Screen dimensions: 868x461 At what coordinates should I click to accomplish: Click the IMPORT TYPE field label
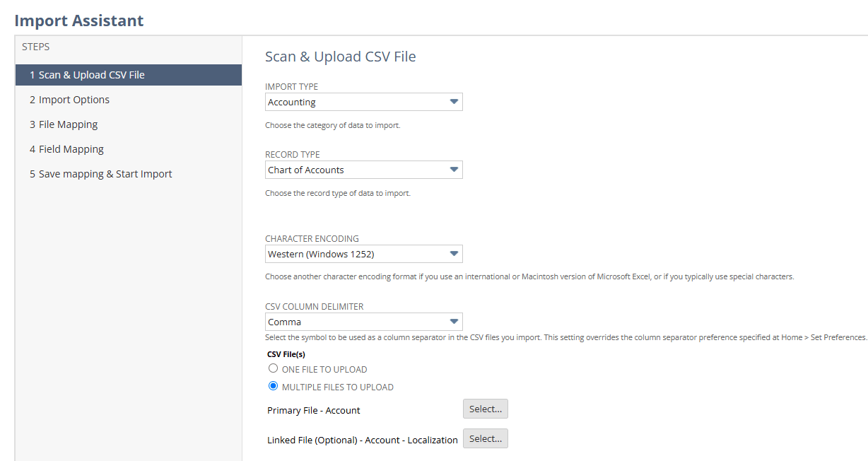point(291,87)
